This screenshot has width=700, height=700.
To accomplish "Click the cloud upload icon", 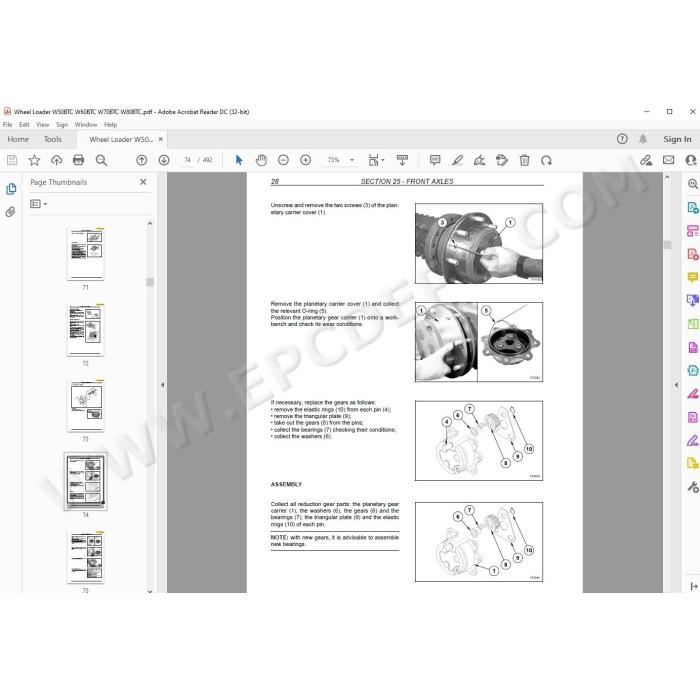I will pyautogui.click(x=56, y=160).
